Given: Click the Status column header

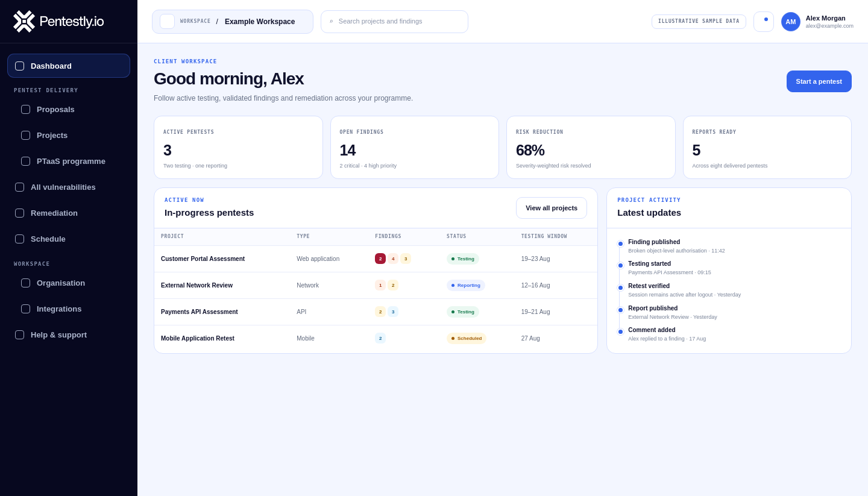Looking at the screenshot, I should (x=456, y=237).
